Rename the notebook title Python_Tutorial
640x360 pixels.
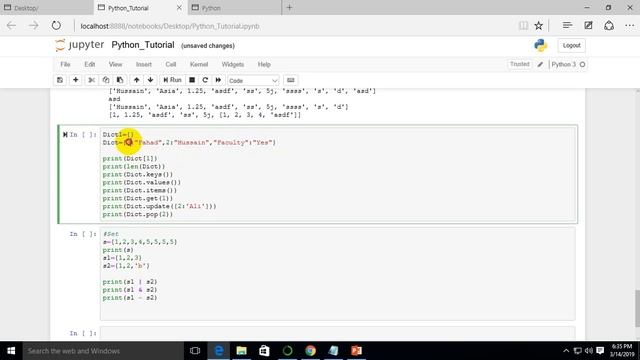(143, 45)
